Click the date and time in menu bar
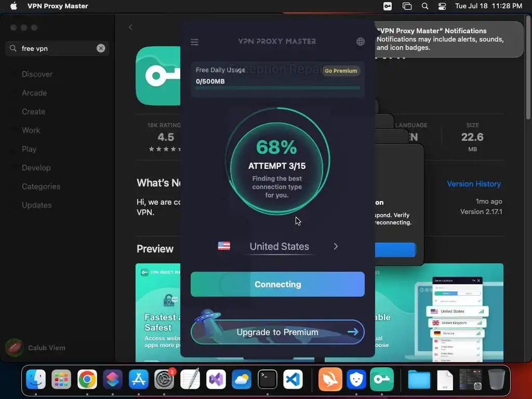This screenshot has width=532, height=399. point(488,6)
